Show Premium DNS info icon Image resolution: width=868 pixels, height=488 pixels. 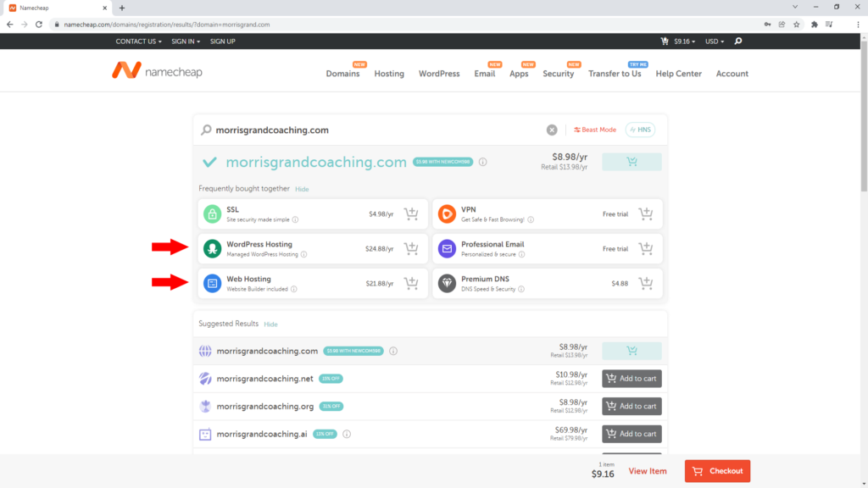click(521, 290)
